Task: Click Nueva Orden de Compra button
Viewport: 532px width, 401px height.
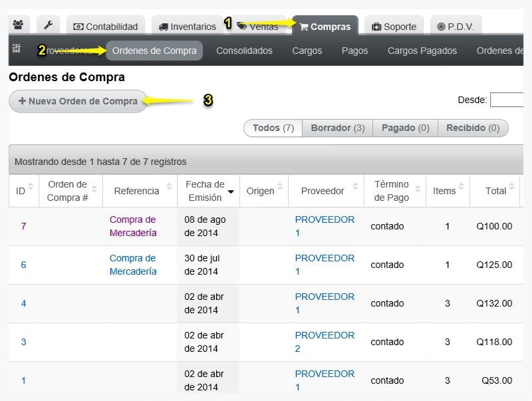Action: click(x=78, y=101)
